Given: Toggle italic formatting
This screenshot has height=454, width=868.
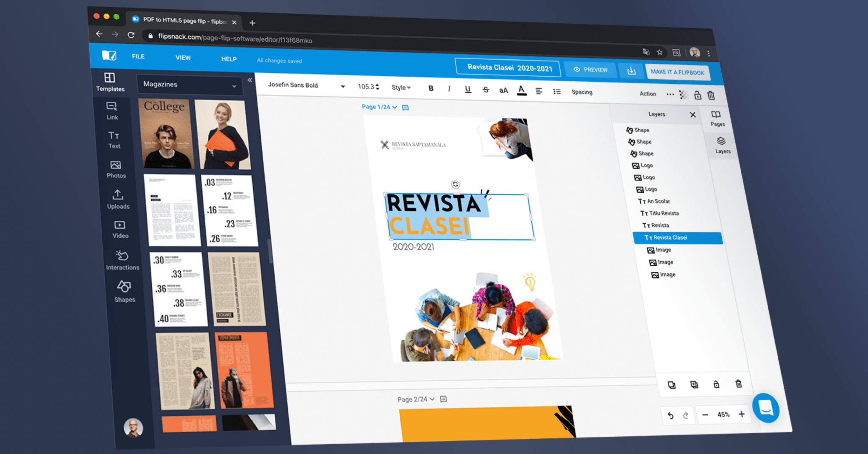Looking at the screenshot, I should click(x=449, y=89).
